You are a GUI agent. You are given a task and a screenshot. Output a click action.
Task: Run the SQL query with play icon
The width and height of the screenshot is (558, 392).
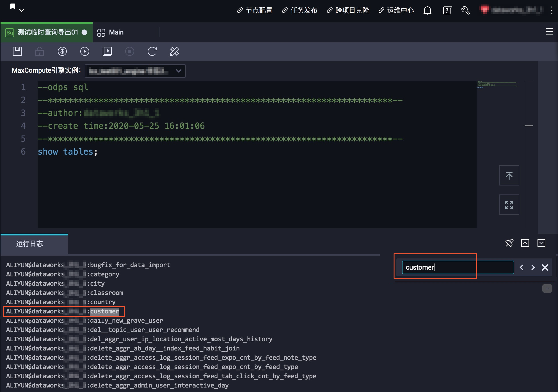click(x=84, y=51)
